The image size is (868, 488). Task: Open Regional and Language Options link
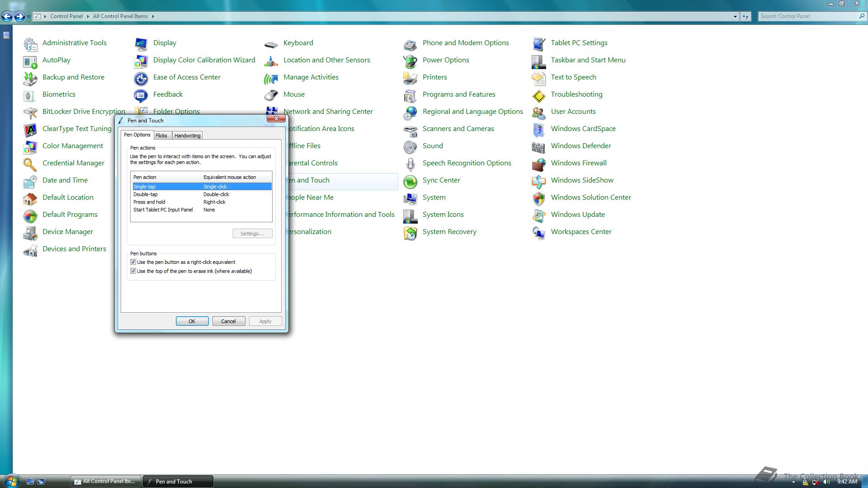[472, 112]
